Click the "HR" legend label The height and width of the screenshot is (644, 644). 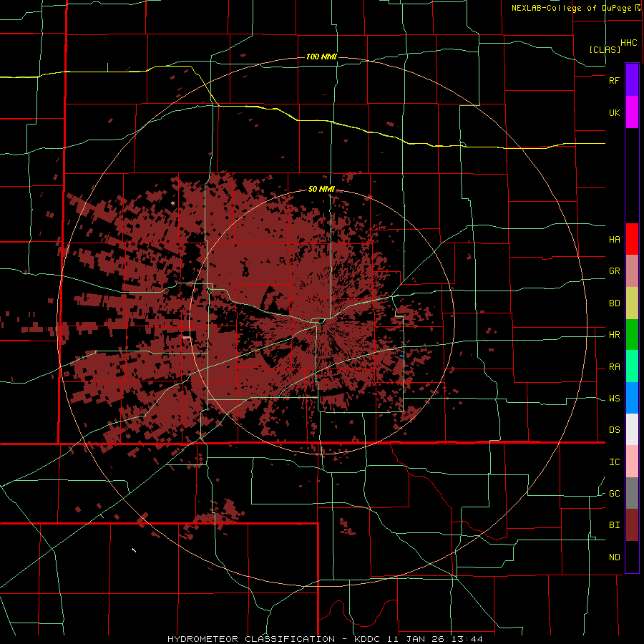(x=614, y=335)
